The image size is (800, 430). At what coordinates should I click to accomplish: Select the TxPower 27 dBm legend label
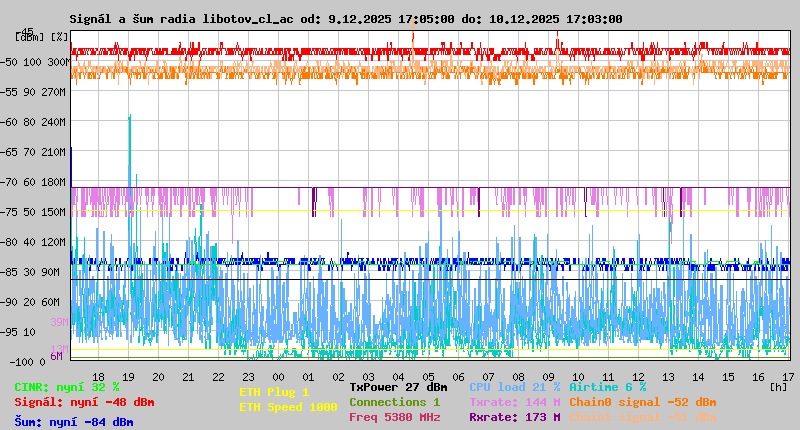coord(398,387)
